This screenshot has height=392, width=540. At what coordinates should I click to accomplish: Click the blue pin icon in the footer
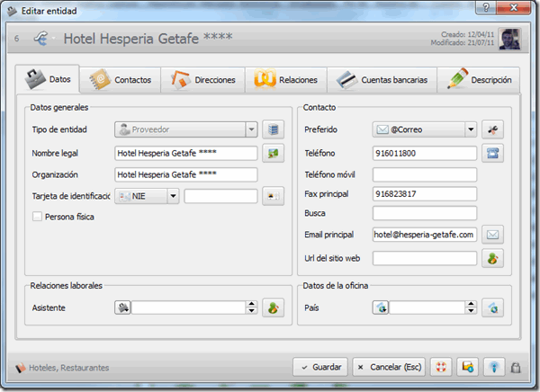point(494,367)
